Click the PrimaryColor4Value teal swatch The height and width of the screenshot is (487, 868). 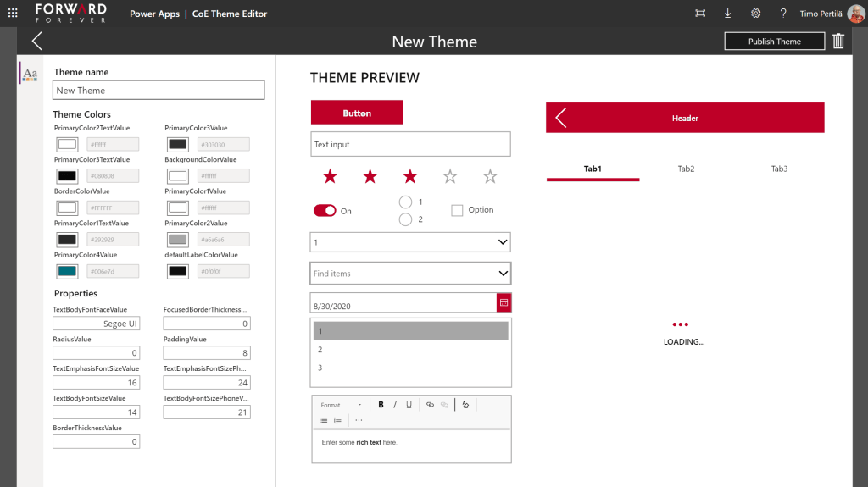tap(67, 271)
